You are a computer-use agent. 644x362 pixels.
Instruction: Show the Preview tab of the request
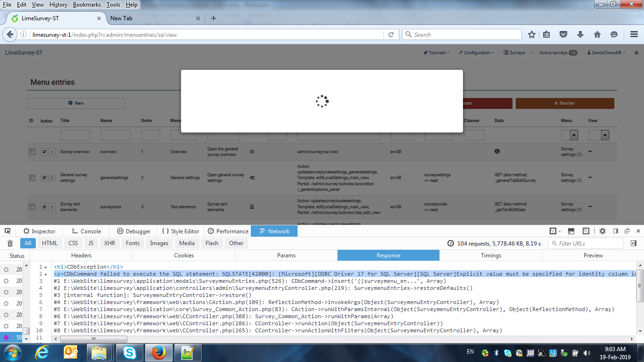pyautogui.click(x=593, y=255)
